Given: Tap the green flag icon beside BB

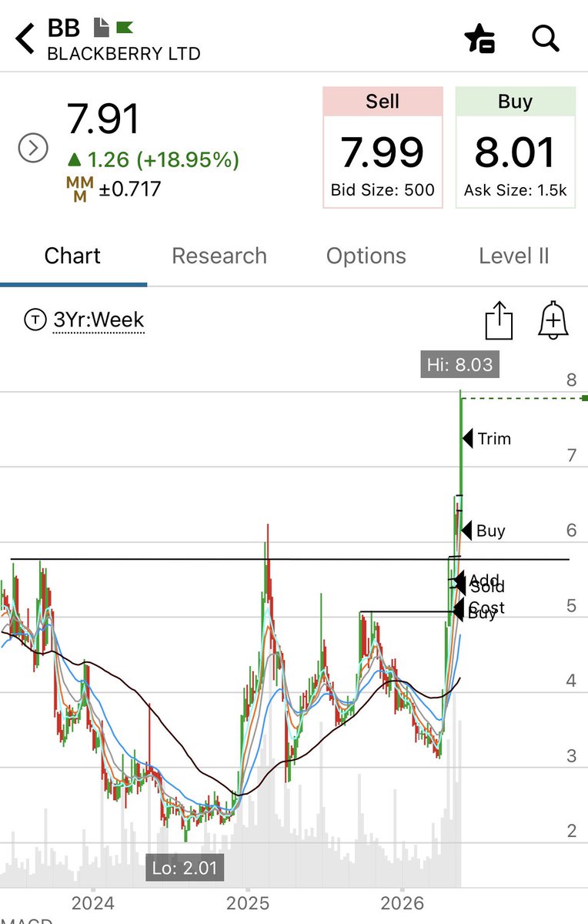Looking at the screenshot, I should click(x=124, y=28).
